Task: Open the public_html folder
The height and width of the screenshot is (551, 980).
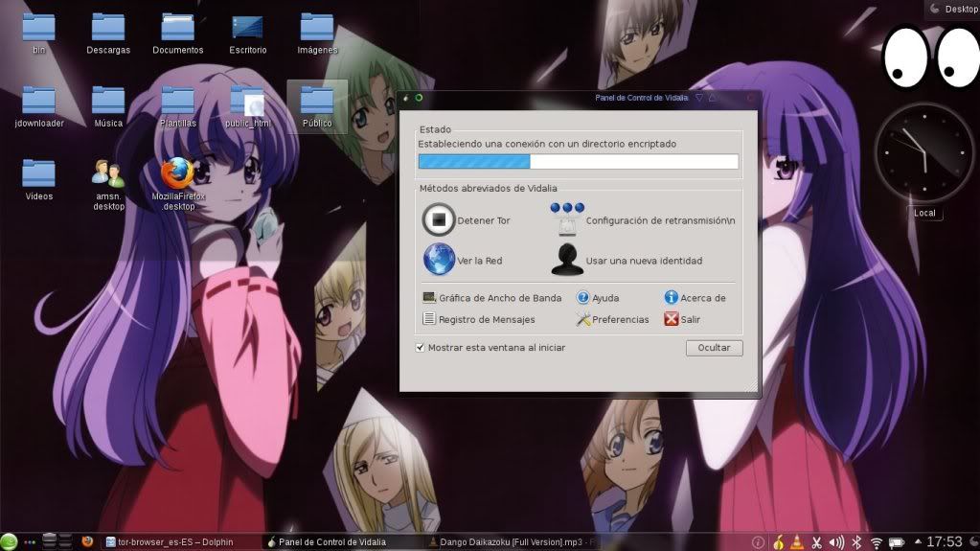Action: click(247, 106)
